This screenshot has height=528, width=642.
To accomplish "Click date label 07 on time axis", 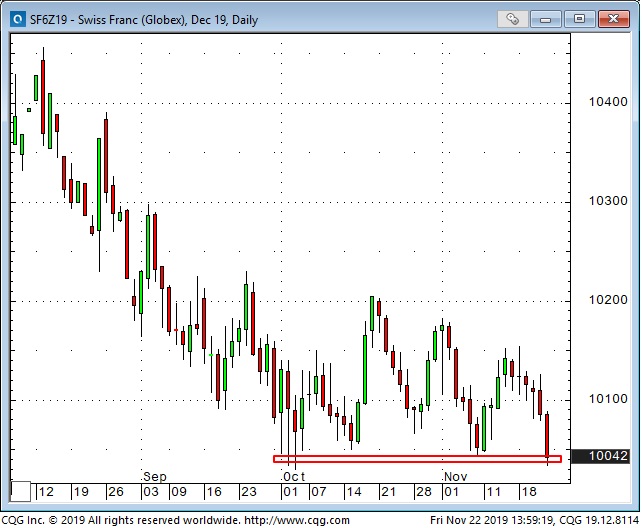I will click(319, 492).
